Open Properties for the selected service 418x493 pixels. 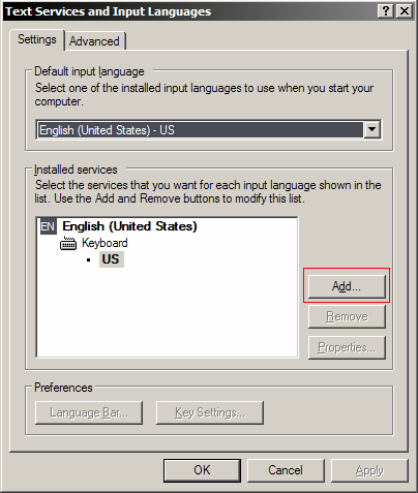(347, 348)
